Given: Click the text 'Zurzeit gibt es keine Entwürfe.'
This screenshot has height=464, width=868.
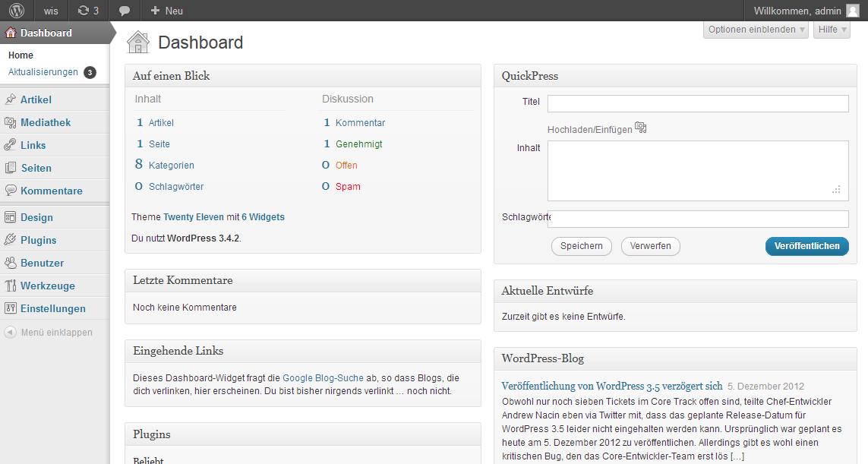Looking at the screenshot, I should tap(563, 317).
